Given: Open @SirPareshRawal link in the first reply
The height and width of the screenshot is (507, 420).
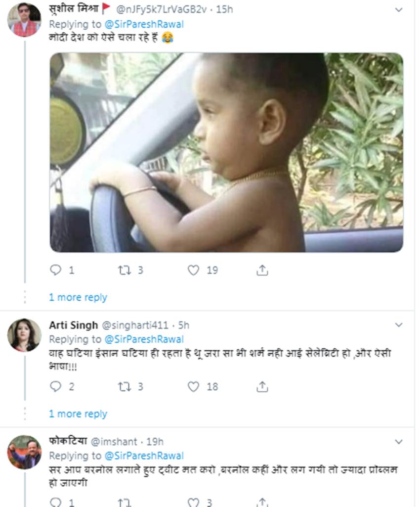Looking at the screenshot, I should tap(144, 24).
